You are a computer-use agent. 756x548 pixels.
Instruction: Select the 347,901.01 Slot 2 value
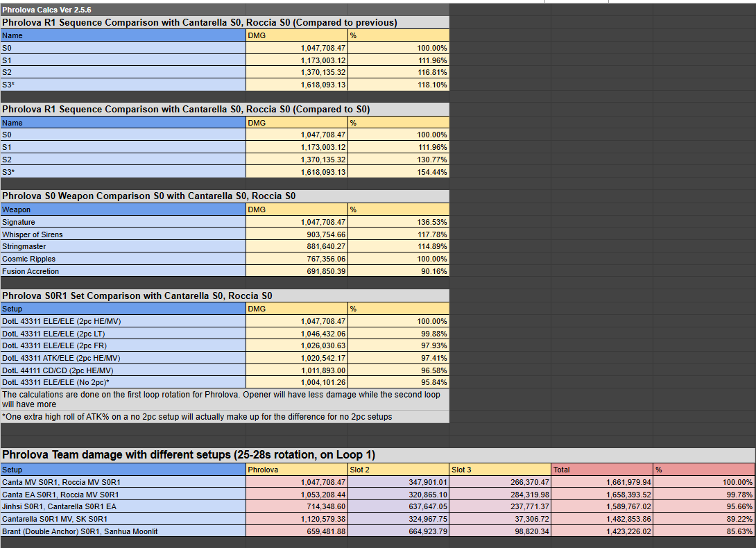click(x=399, y=482)
